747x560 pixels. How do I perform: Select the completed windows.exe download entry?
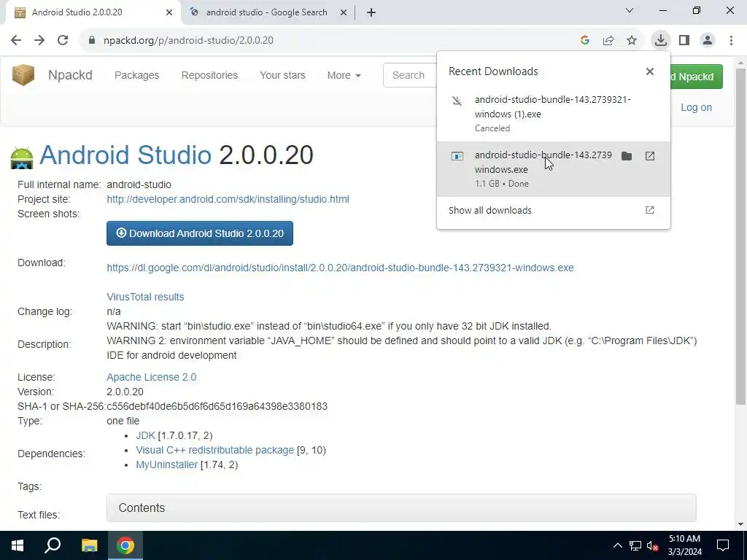point(553,169)
